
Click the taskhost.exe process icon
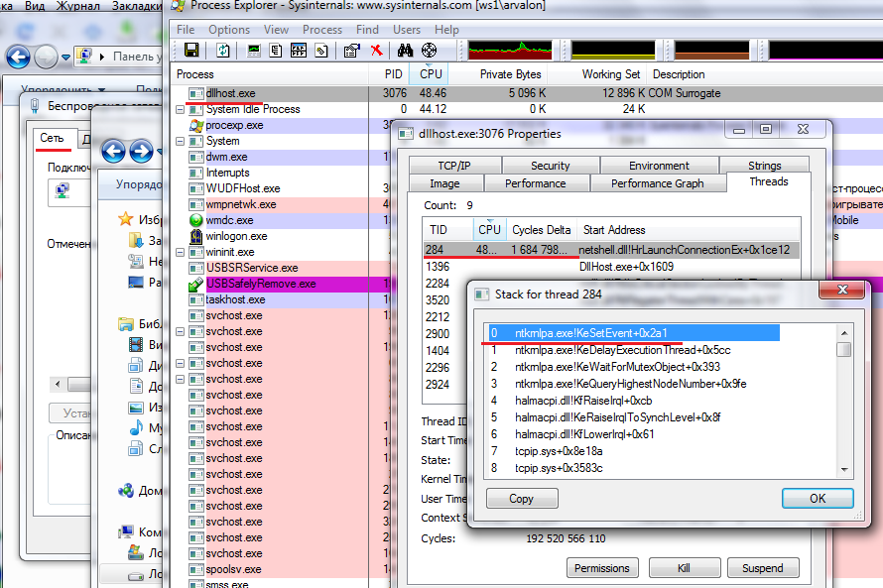click(x=196, y=299)
